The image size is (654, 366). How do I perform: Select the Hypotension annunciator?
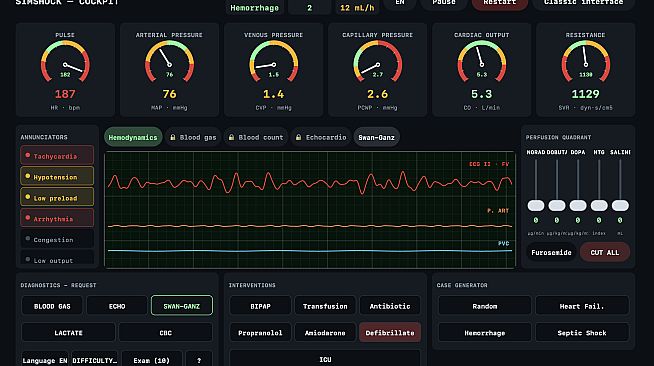coord(57,176)
